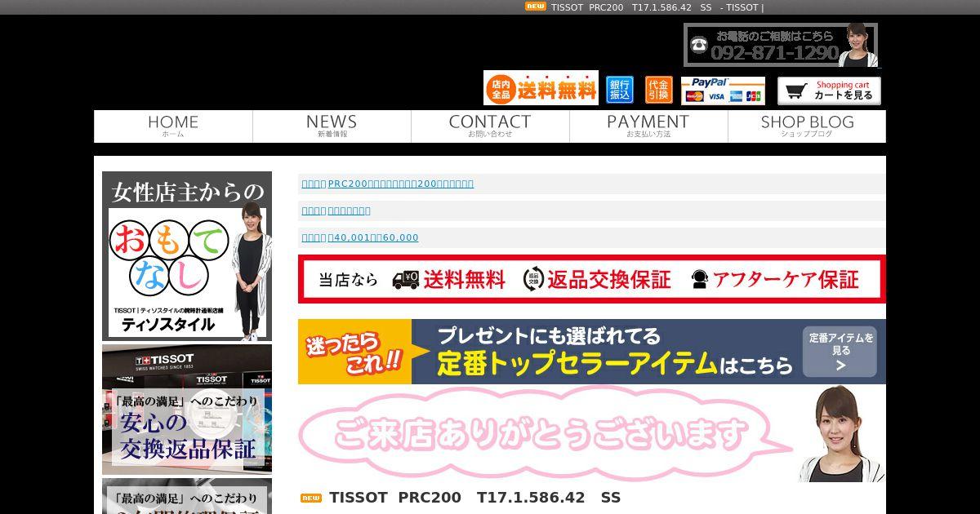Open the PAYMENT navigation tab
Image resolution: width=980 pixels, height=514 pixels.
648,126
